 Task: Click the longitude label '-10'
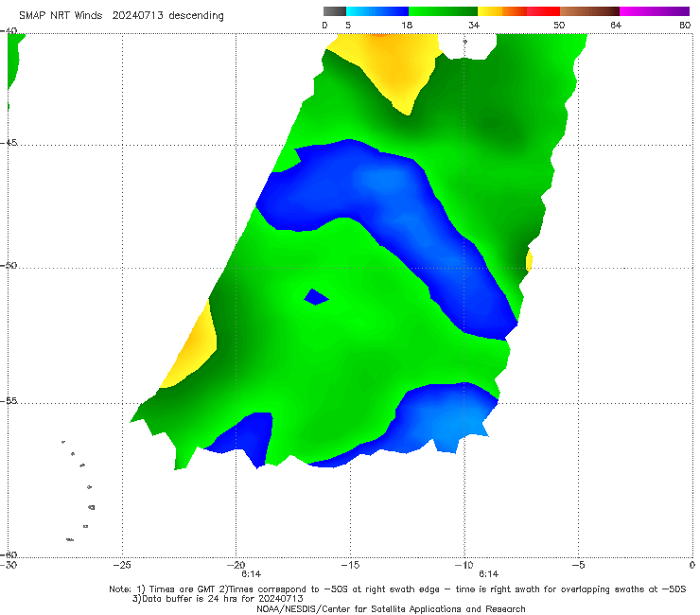pos(464,565)
